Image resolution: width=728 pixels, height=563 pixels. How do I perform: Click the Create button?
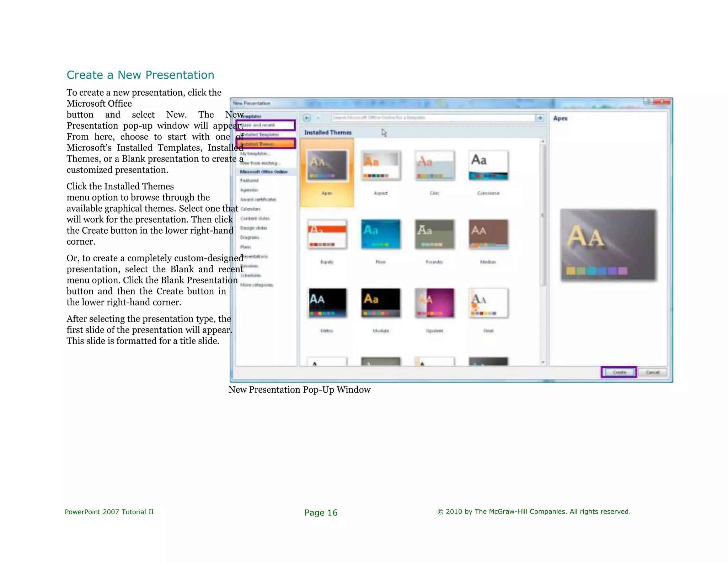619,372
